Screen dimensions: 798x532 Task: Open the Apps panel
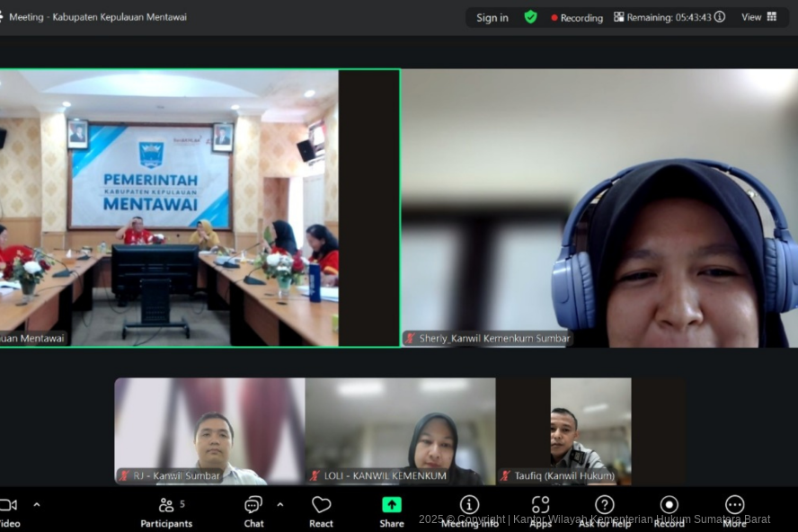[x=540, y=512]
